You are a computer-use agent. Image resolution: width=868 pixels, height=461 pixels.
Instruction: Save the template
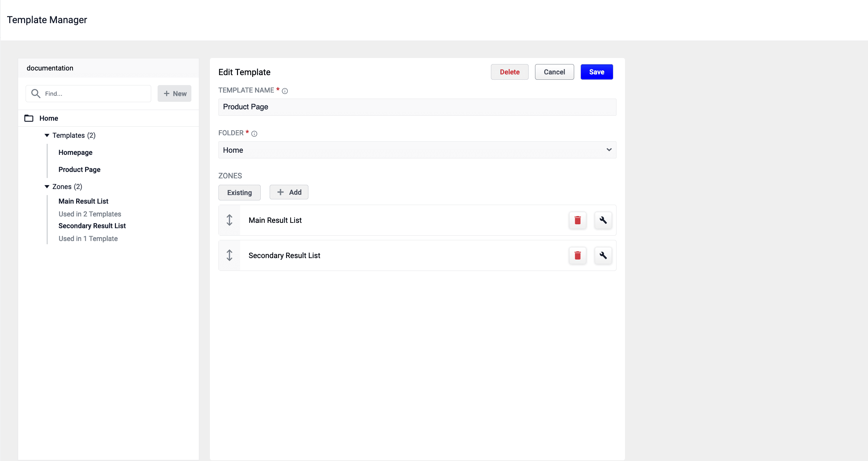pos(597,72)
